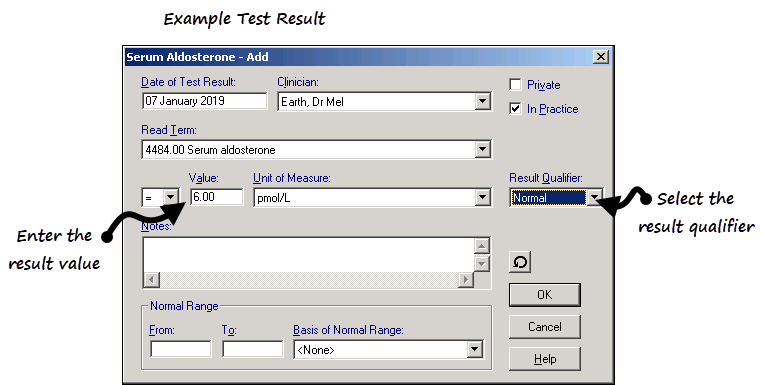763x385 pixels.
Task: Click Notes horizontal scrollbar right arrow
Action: (466, 280)
